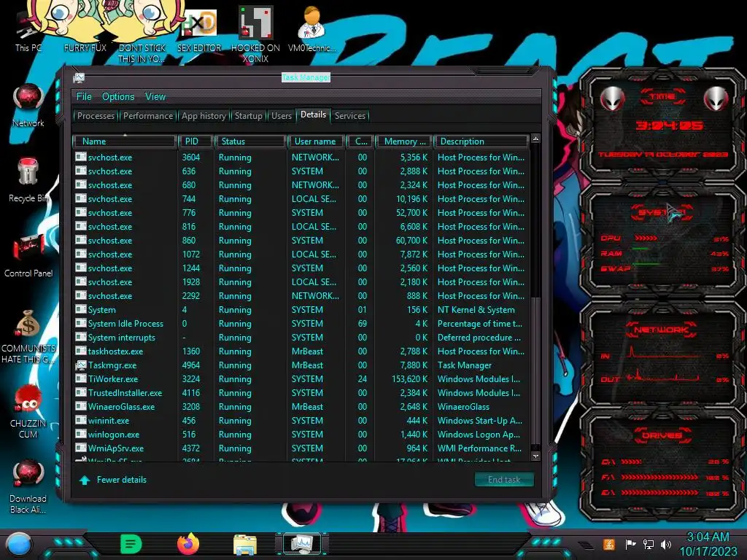Sort by the User name column header

pyautogui.click(x=315, y=141)
